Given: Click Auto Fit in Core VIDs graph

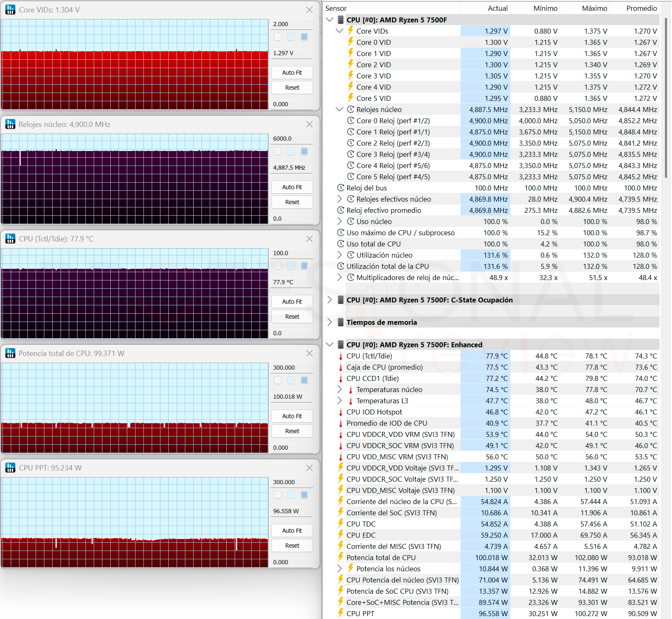Looking at the screenshot, I should point(292,73).
